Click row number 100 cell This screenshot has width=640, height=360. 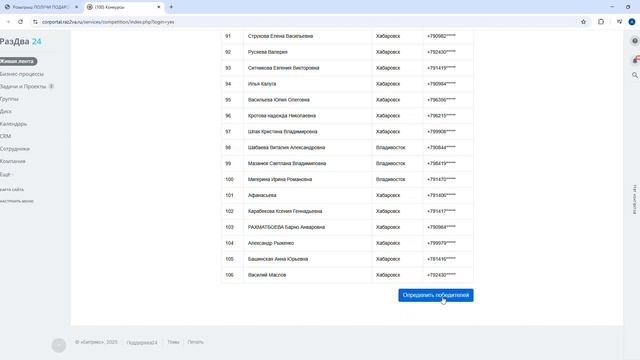tap(229, 180)
